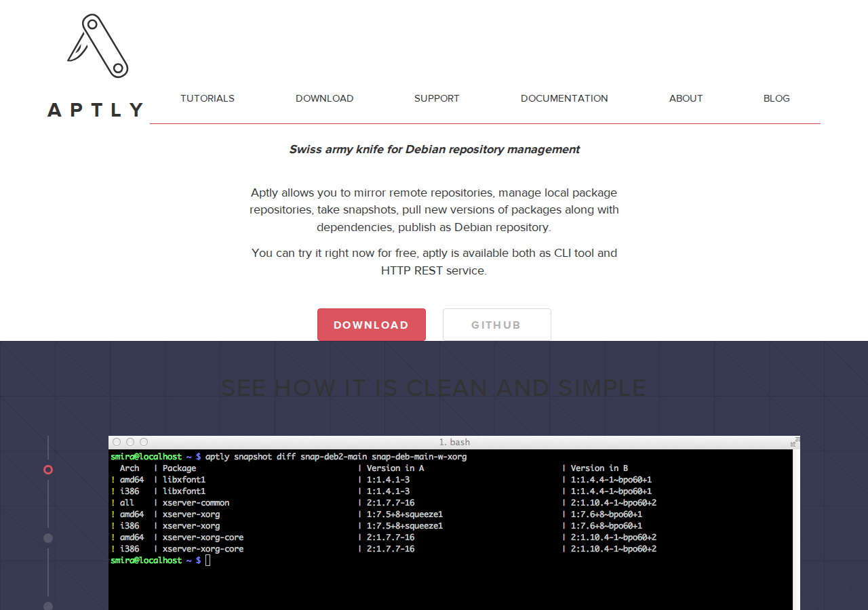This screenshot has height=610, width=868.
Task: Click the 'Package' column header in terminal
Action: (x=180, y=468)
